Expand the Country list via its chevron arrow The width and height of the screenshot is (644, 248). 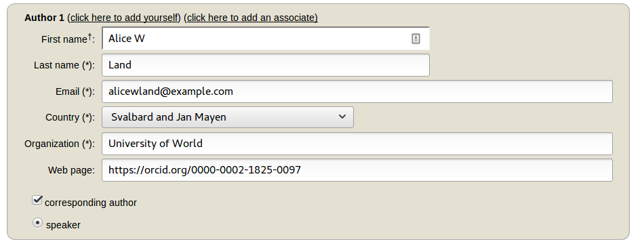[342, 117]
